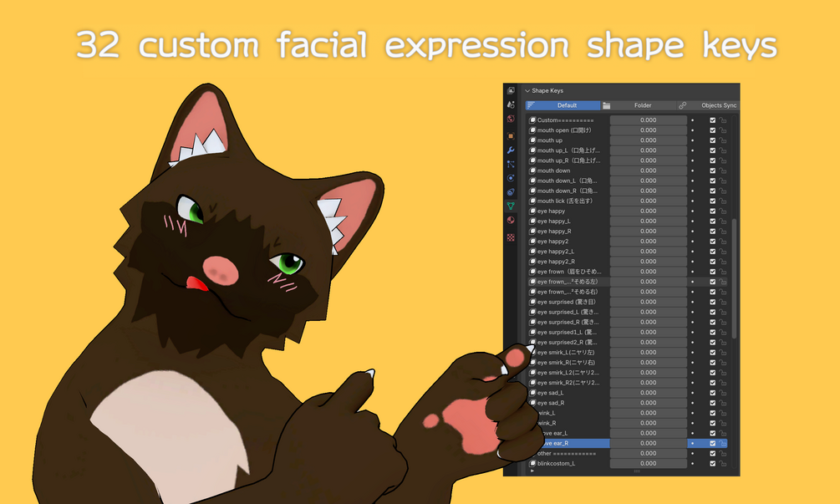Toggle the checkbox for eye happy_R
This screenshot has height=504, width=840.
tap(712, 232)
